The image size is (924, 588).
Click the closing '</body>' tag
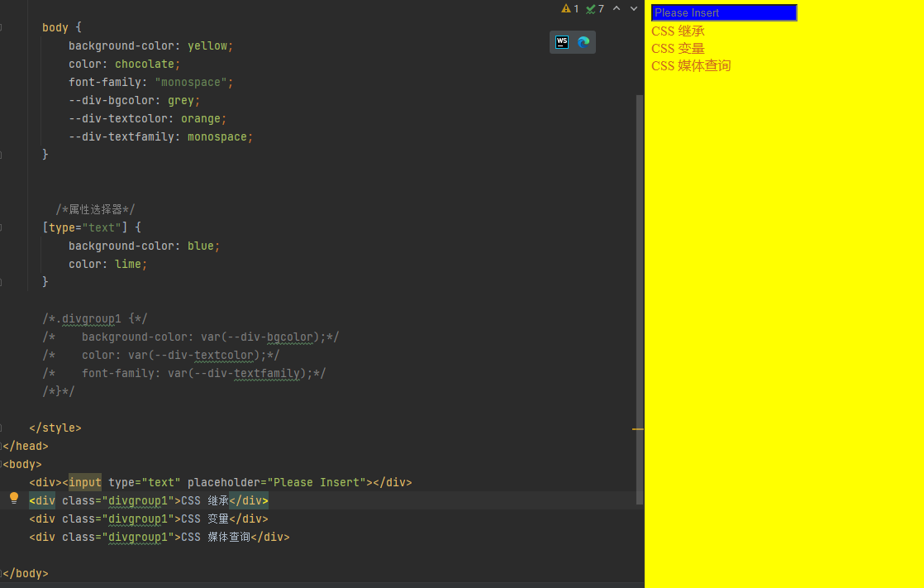(x=26, y=573)
